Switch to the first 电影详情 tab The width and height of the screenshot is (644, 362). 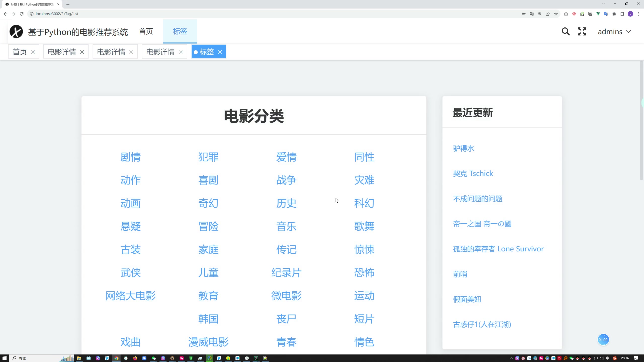(62, 52)
